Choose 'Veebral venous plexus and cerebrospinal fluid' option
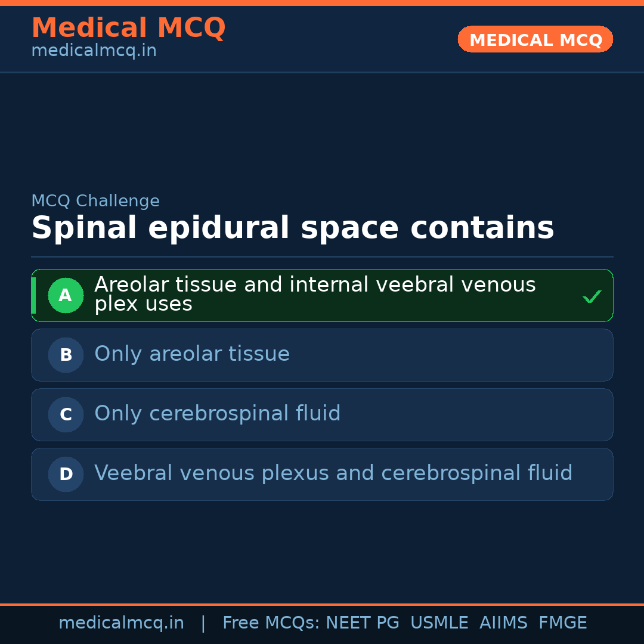This screenshot has width=644, height=644. pyautogui.click(x=333, y=473)
